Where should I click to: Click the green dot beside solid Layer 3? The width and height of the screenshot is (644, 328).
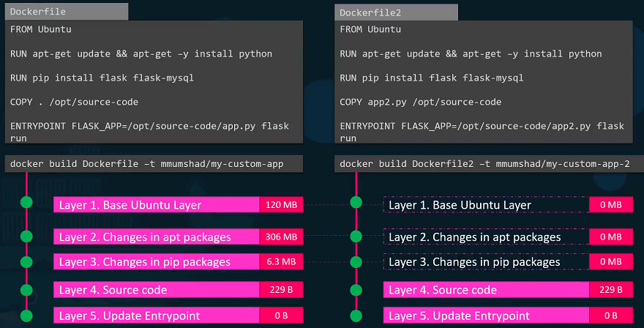click(27, 261)
